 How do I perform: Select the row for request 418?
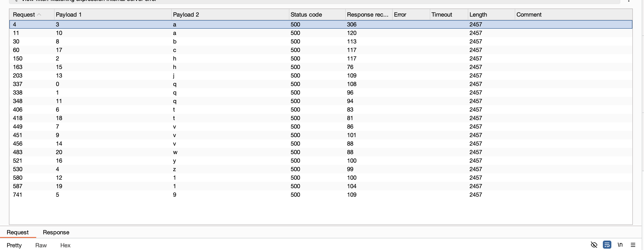coord(321,118)
